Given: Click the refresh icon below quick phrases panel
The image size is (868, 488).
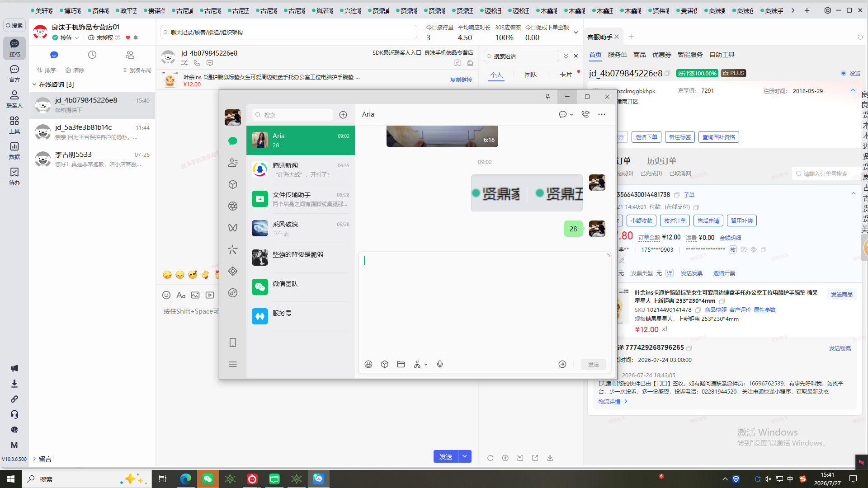Looking at the screenshot, I should pyautogui.click(x=491, y=458).
